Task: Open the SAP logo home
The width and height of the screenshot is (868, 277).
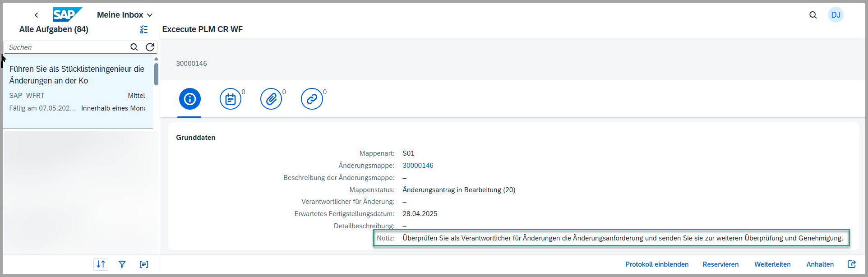Action: tap(67, 15)
